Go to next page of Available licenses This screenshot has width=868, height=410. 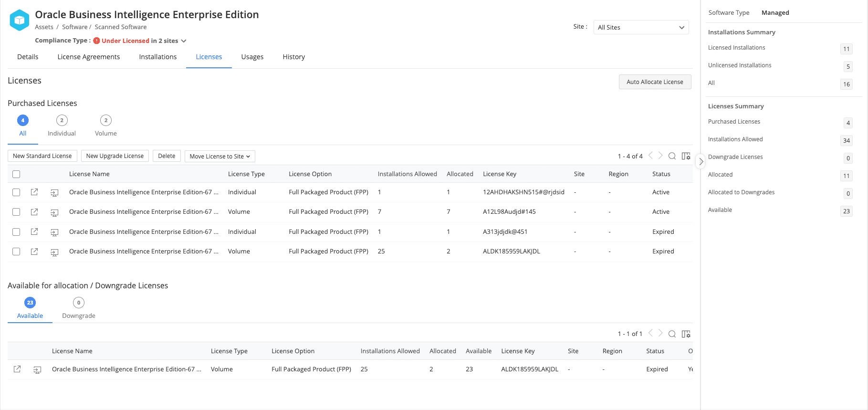(660, 333)
